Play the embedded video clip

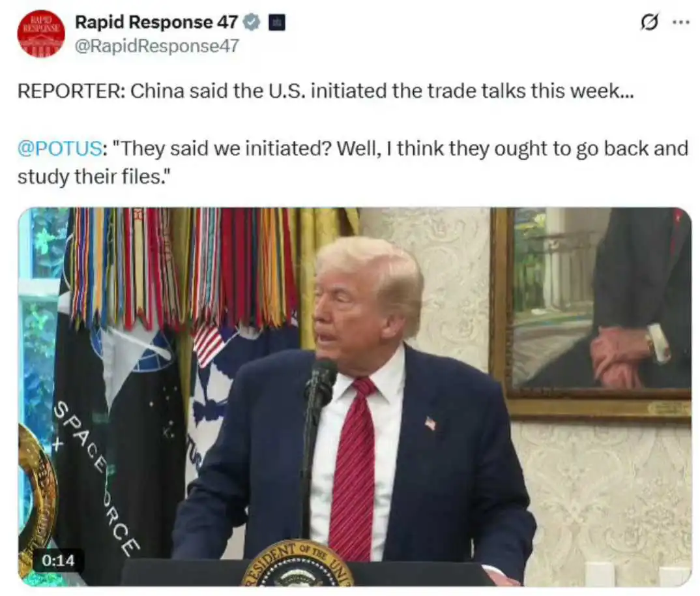coord(355,396)
